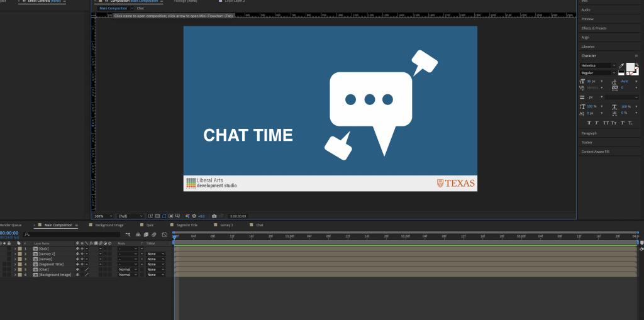Toggle quality switch on Chat layer

pos(87,270)
